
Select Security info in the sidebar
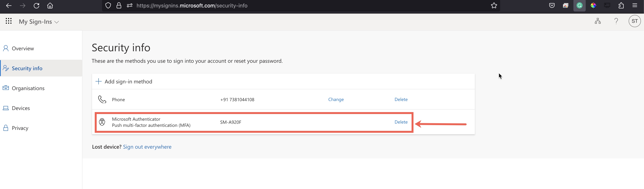point(41,68)
